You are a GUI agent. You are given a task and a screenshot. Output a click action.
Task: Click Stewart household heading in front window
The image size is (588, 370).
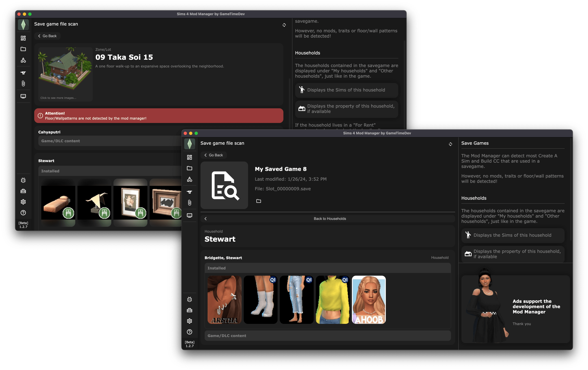pyautogui.click(x=220, y=239)
